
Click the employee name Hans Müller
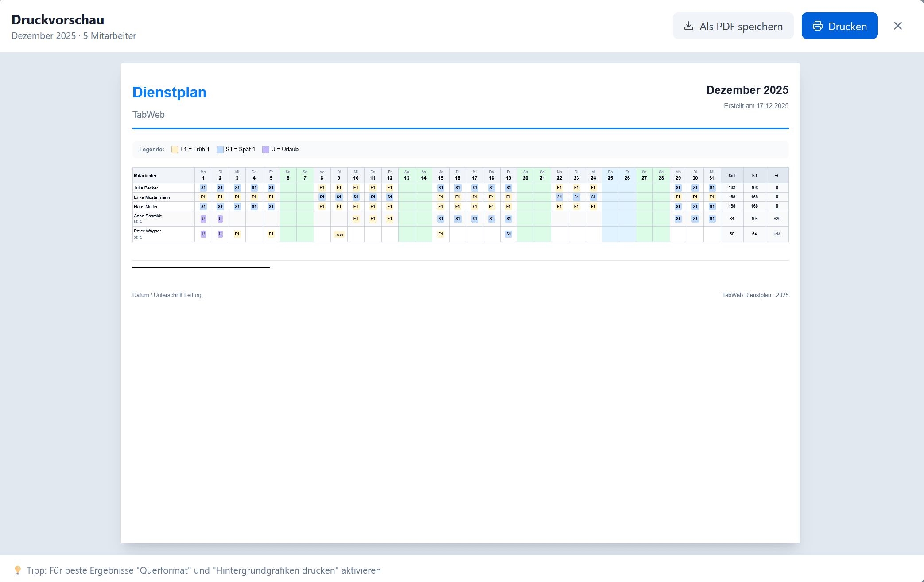pyautogui.click(x=146, y=206)
